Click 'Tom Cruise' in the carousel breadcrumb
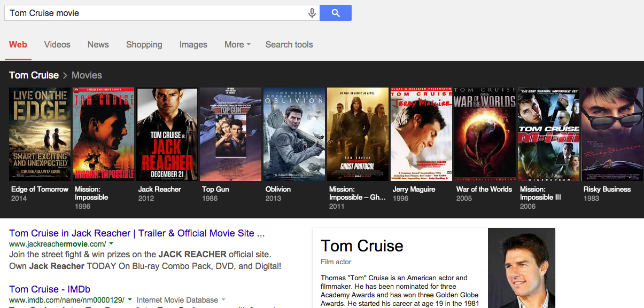 pyautogui.click(x=34, y=75)
